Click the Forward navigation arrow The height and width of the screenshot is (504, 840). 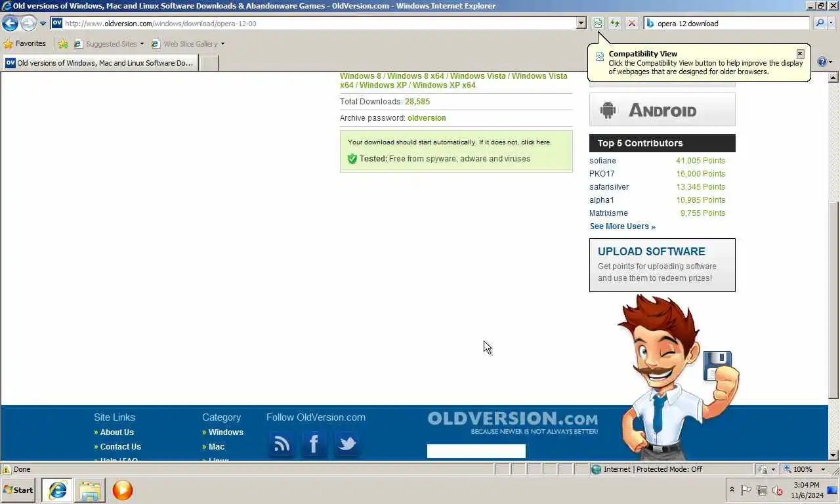(x=28, y=24)
